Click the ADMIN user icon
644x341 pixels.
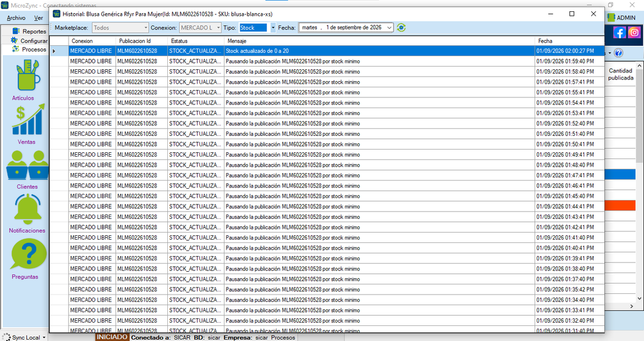[611, 18]
